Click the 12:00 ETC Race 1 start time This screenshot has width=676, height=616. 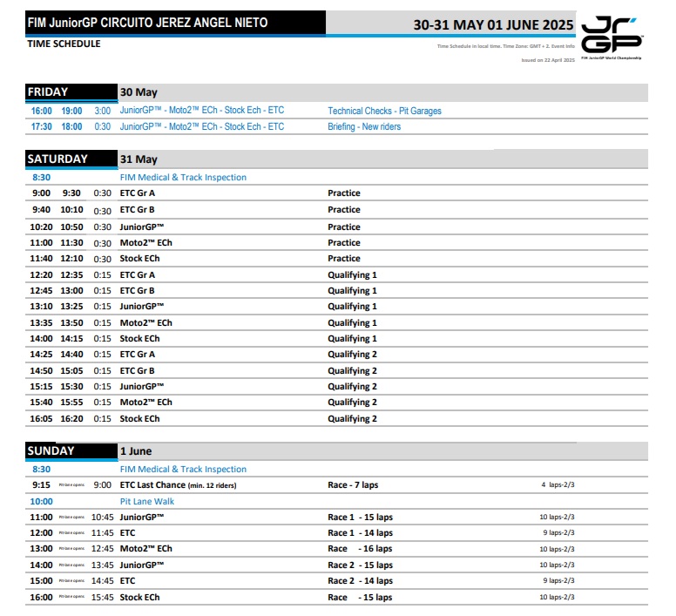pyautogui.click(x=41, y=533)
